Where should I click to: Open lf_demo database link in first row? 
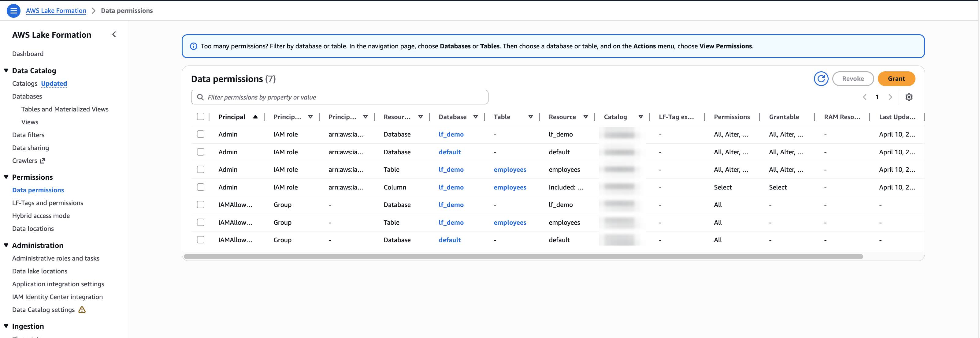coord(451,134)
